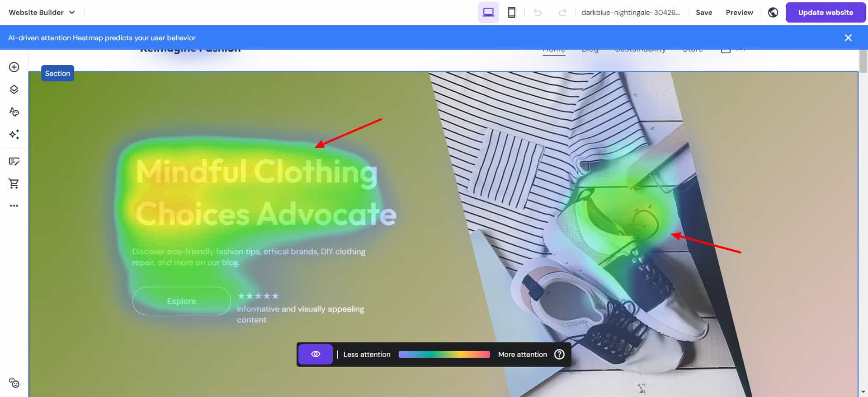Open the heatmap help question icon
Viewport: 868px width, 397px height.
click(x=559, y=355)
